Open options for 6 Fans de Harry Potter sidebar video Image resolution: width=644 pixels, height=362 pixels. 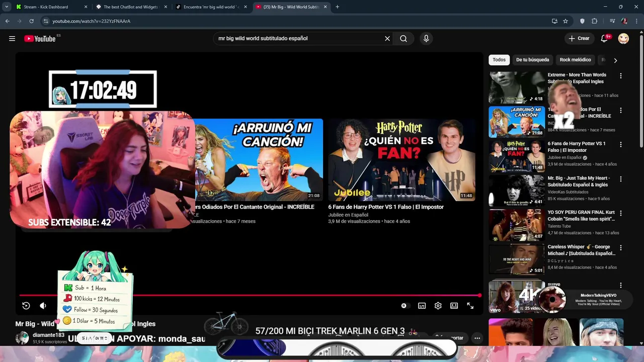click(x=620, y=145)
